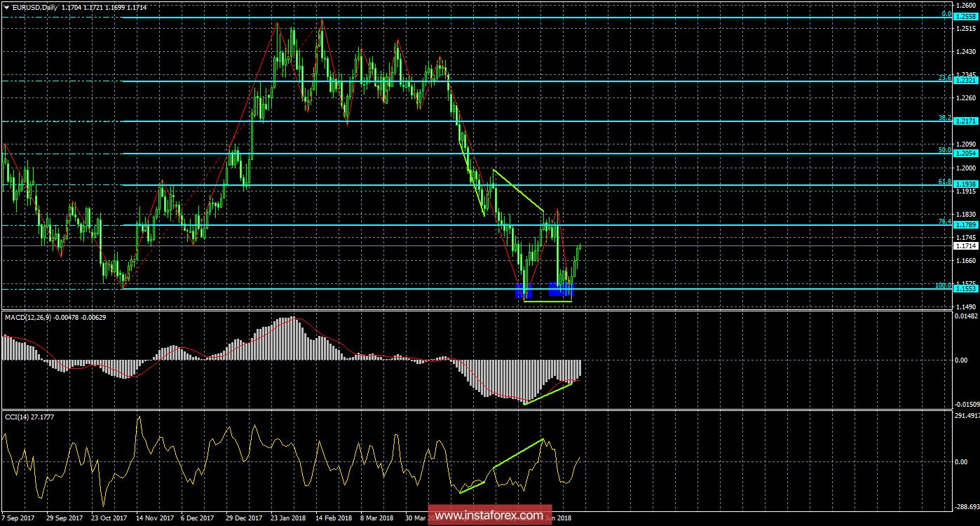Select the 38.2 Fibonacci level label
This screenshot has height=526, width=980.
[944, 118]
